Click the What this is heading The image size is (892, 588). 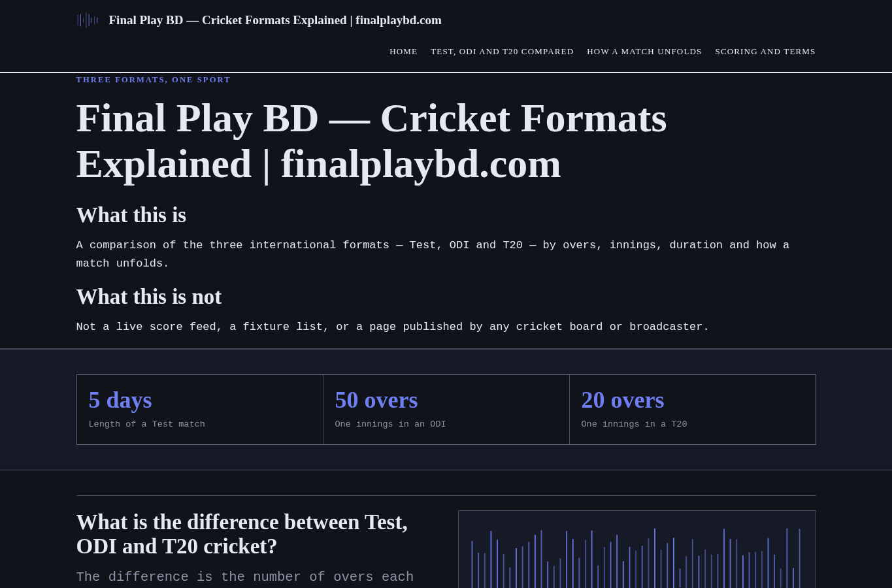coord(131,215)
